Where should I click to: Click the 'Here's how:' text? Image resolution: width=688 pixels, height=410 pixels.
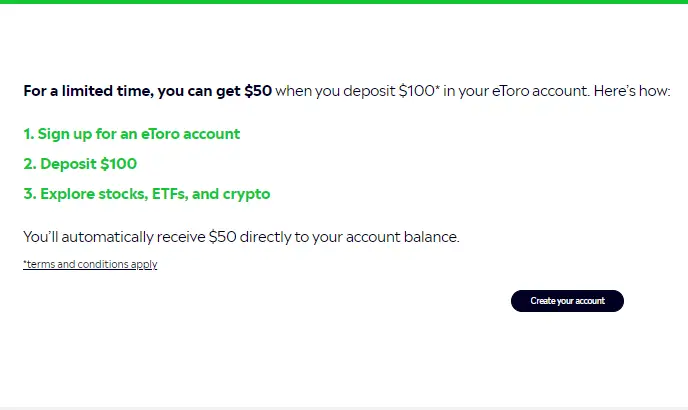pos(632,91)
